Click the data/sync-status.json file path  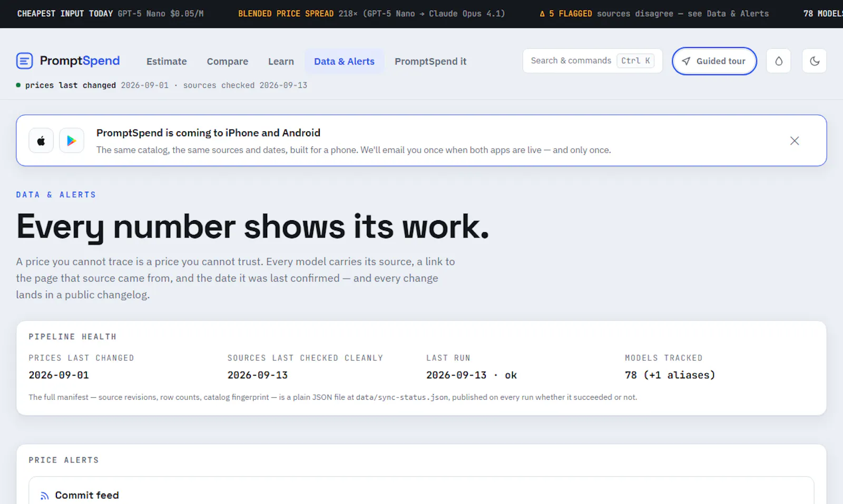pos(402,397)
